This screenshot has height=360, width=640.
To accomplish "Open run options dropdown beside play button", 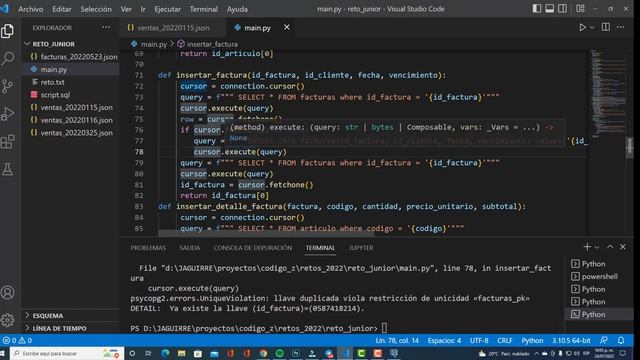I will tap(592, 27).
